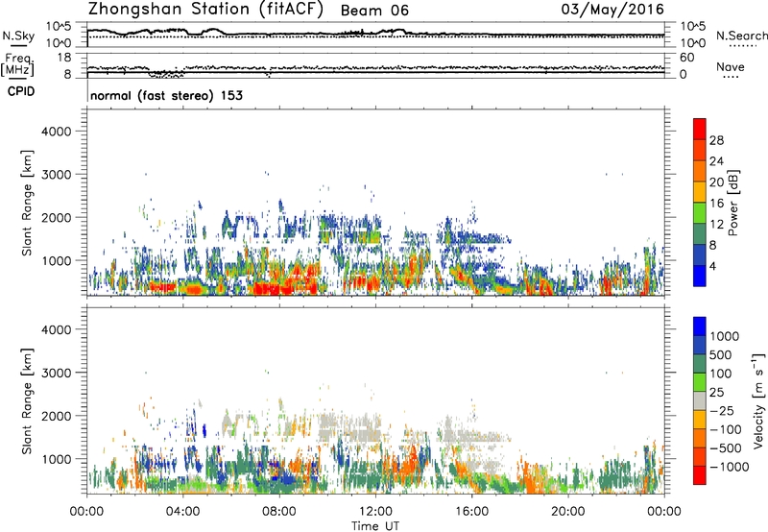Click "normal (fast stereo) 153" text
The image size is (768, 532).
[166, 95]
